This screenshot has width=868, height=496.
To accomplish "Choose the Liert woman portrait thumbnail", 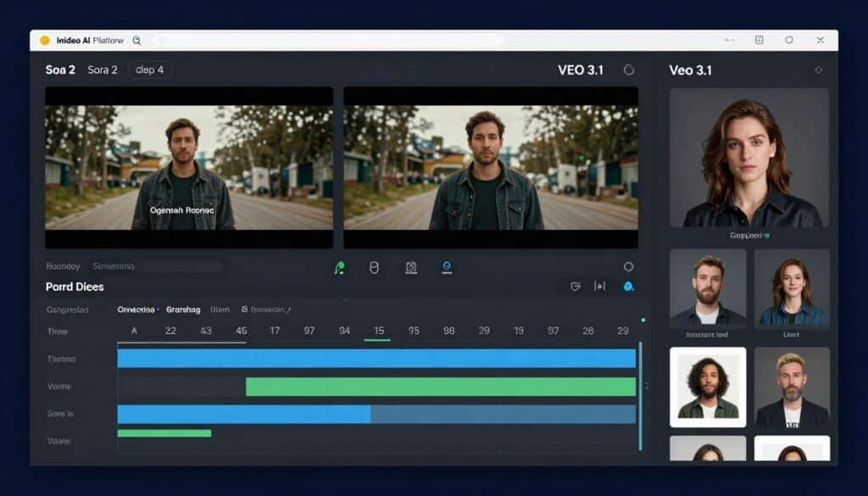I will (x=793, y=287).
